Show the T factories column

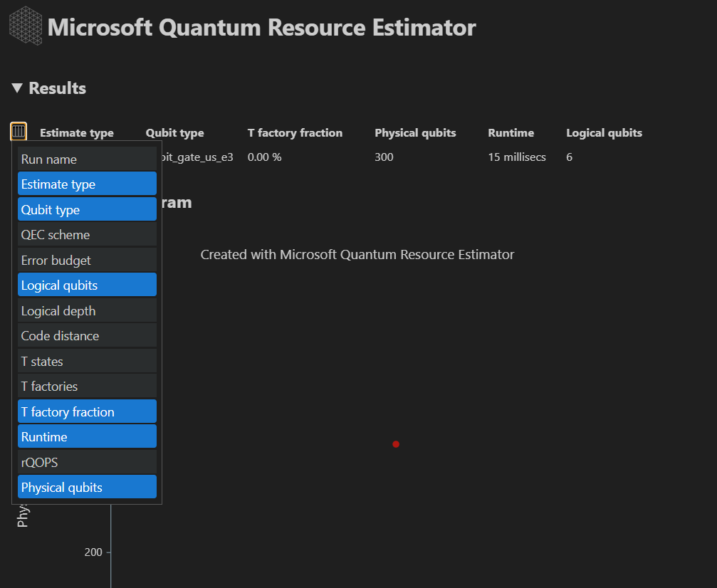[87, 386]
